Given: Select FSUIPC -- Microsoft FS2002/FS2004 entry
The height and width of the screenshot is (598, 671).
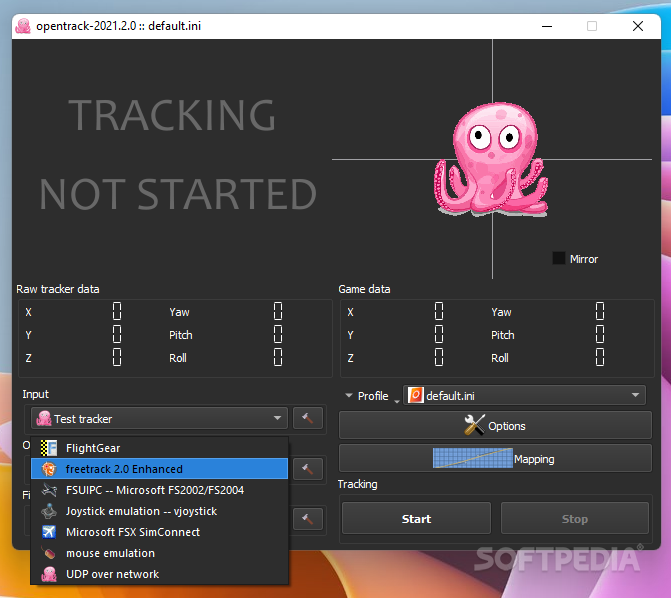Looking at the screenshot, I should coord(159,490).
